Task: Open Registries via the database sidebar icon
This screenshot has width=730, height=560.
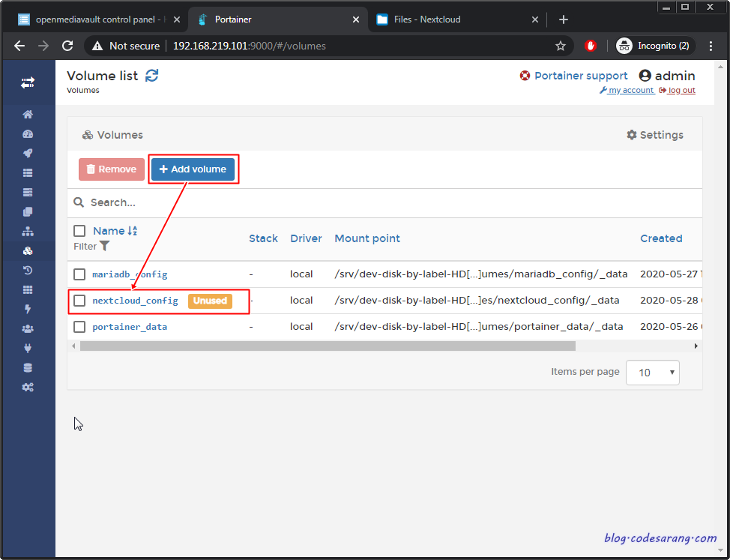Action: pyautogui.click(x=28, y=368)
